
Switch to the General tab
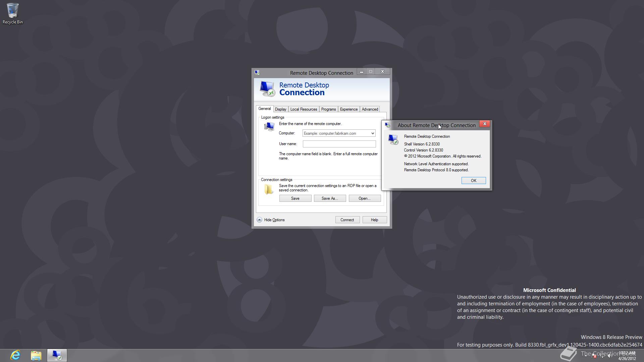[264, 109]
